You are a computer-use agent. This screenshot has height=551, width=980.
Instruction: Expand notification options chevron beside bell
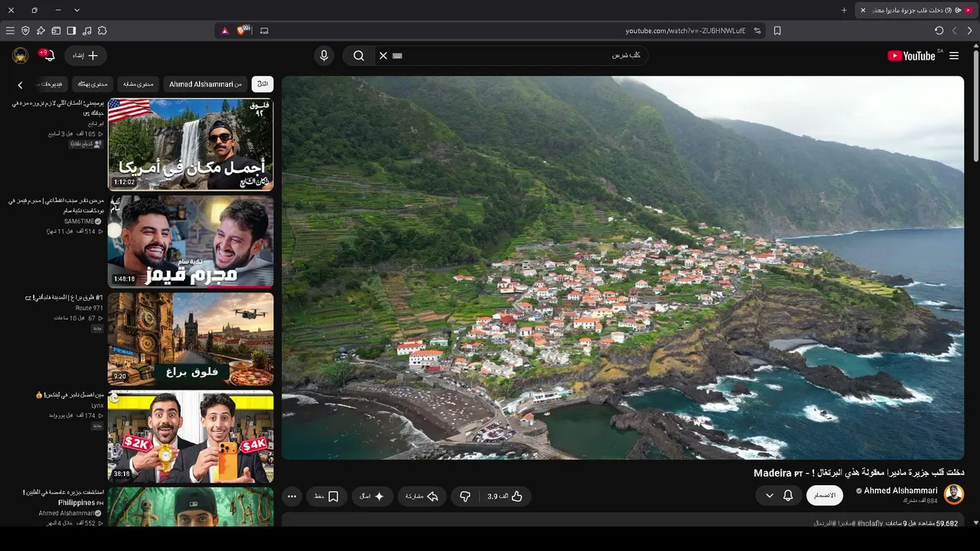tap(769, 496)
